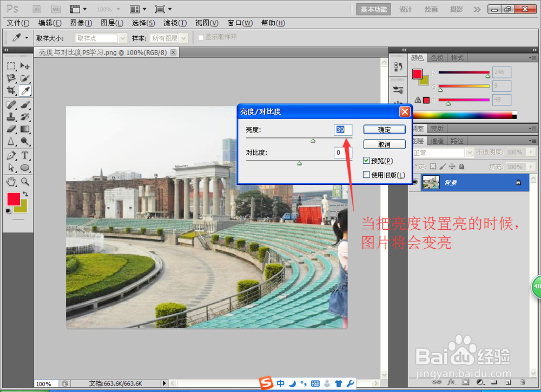Select the Path Selection tool

[11, 168]
